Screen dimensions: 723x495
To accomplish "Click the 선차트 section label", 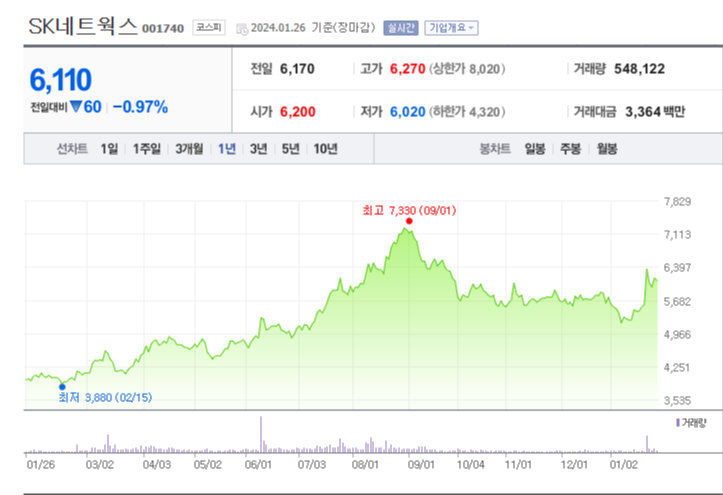I will click(x=72, y=149).
